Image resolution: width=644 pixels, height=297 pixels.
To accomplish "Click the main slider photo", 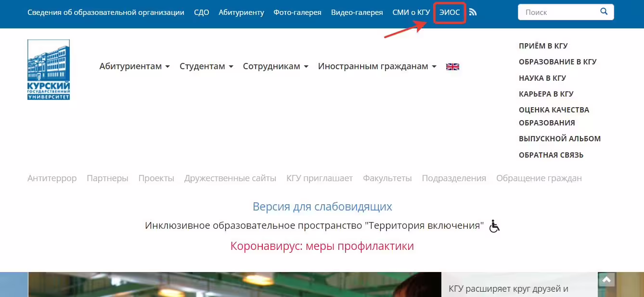I will pyautogui.click(x=234, y=285).
